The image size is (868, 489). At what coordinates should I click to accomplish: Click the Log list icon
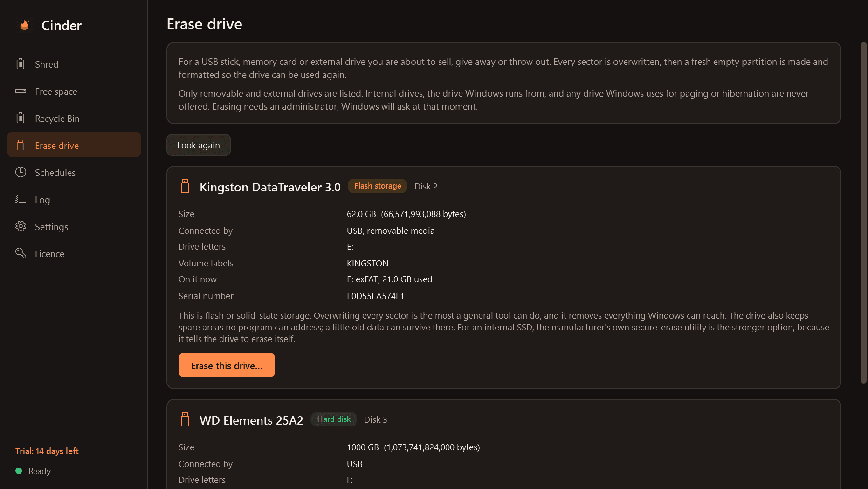[21, 199]
